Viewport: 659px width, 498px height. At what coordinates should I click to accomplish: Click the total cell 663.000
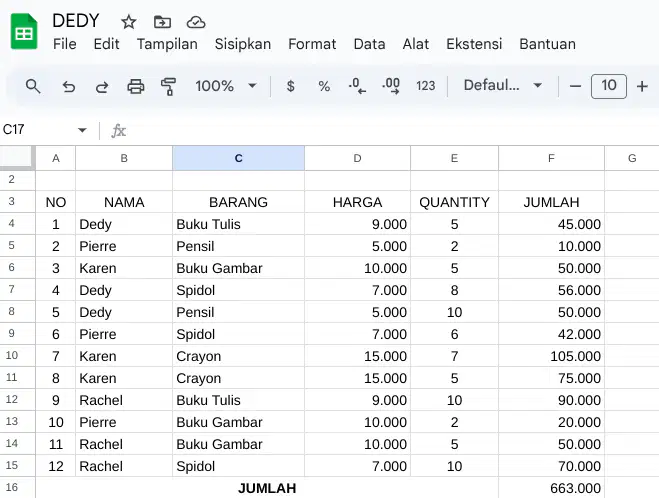[551, 488]
